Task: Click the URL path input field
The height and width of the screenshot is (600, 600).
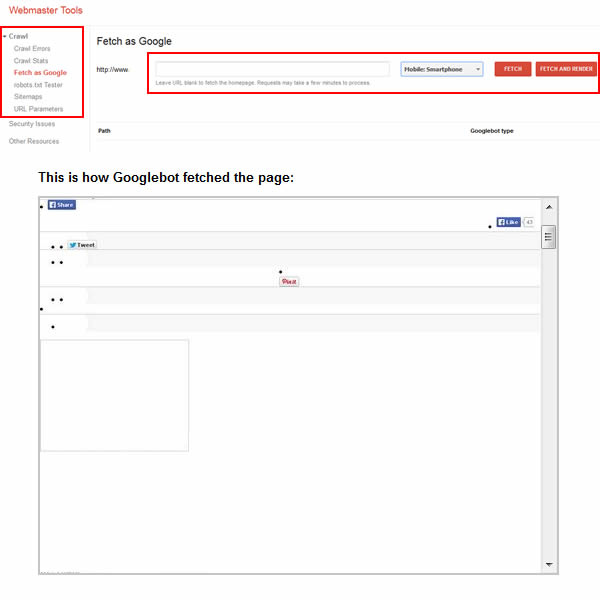Action: pyautogui.click(x=273, y=69)
